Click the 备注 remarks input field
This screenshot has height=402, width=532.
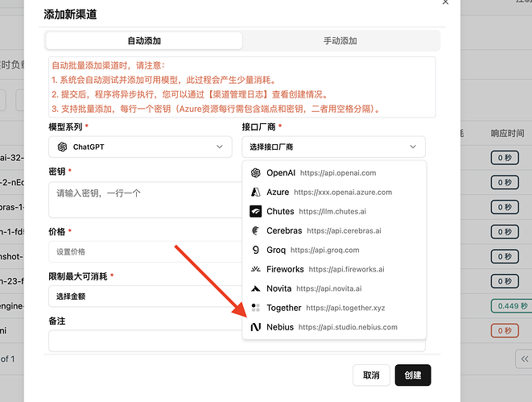[140, 341]
